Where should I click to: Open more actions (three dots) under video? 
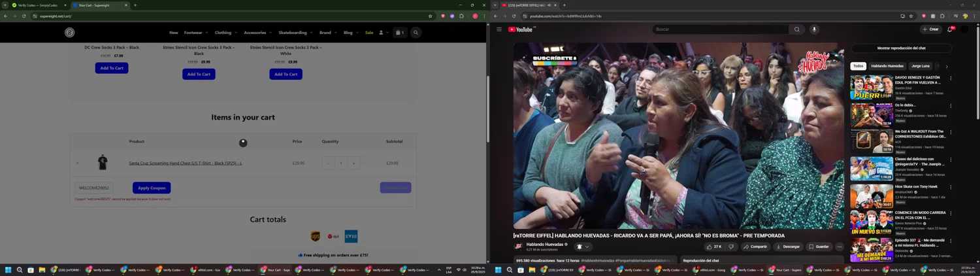pyautogui.click(x=840, y=247)
